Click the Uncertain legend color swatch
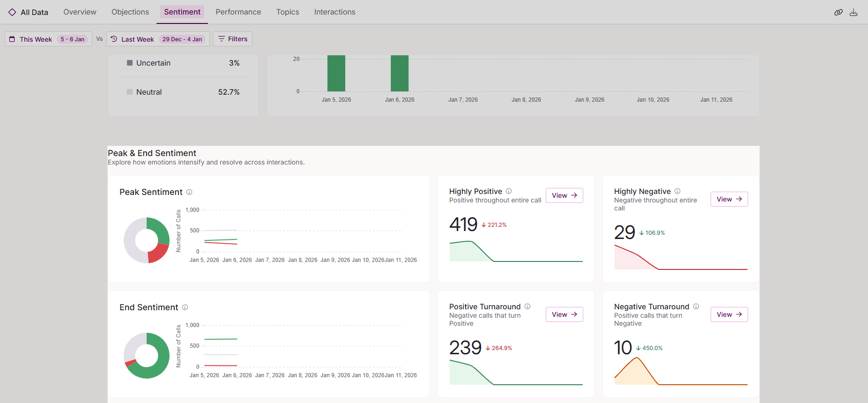The height and width of the screenshot is (403, 868). (x=130, y=63)
